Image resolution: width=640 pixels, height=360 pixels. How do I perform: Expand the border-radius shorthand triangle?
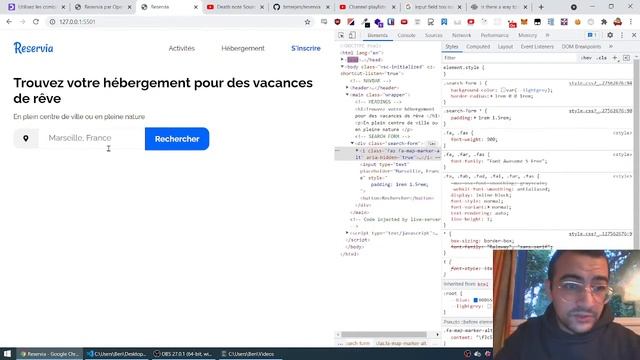[x=492, y=96]
